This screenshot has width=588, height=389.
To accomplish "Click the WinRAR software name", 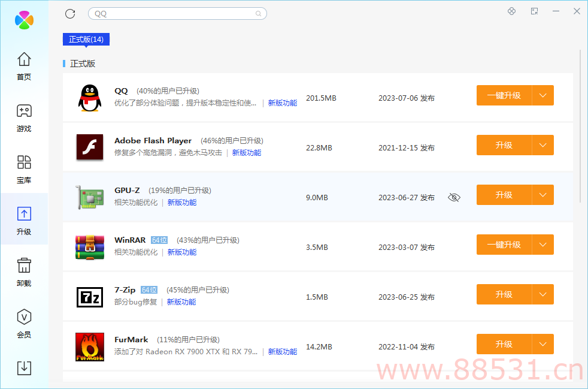I will click(130, 240).
